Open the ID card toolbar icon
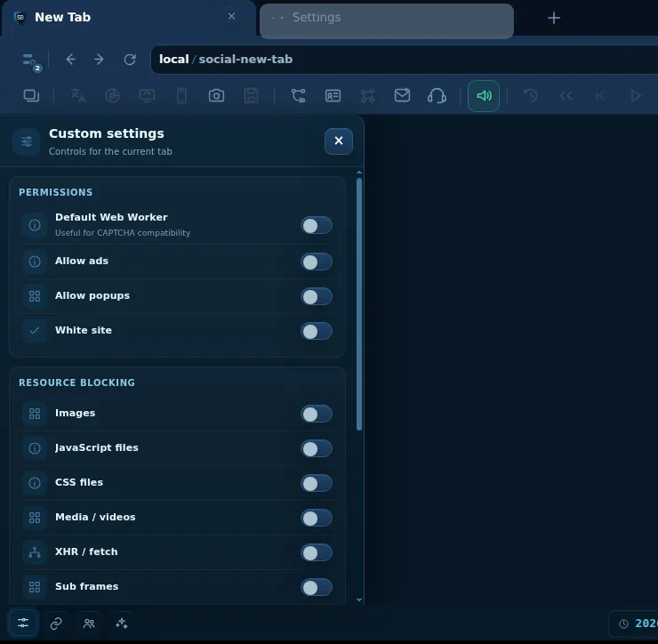The image size is (658, 644). click(333, 96)
